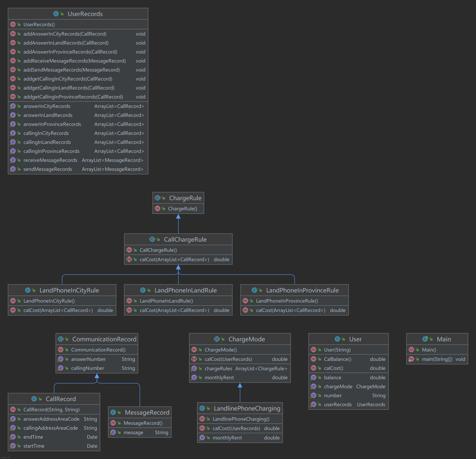Select the LandPhoneInProvinceRule class title

[302, 290]
